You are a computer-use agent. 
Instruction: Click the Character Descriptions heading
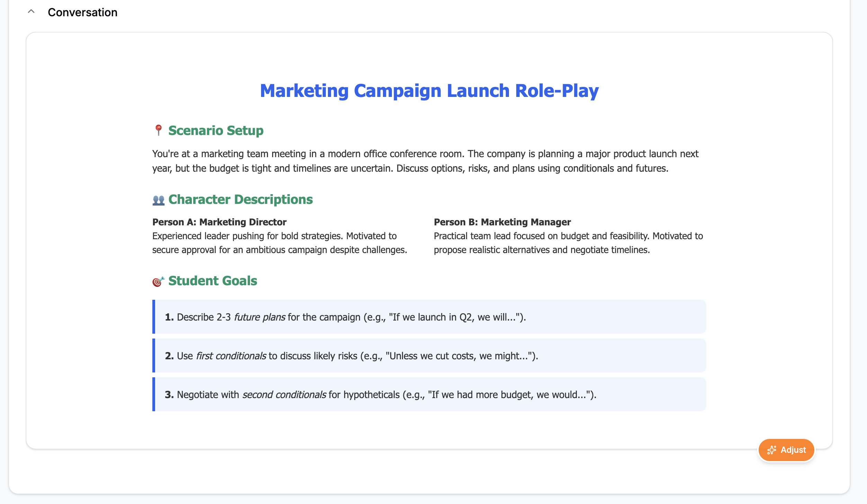[241, 199]
